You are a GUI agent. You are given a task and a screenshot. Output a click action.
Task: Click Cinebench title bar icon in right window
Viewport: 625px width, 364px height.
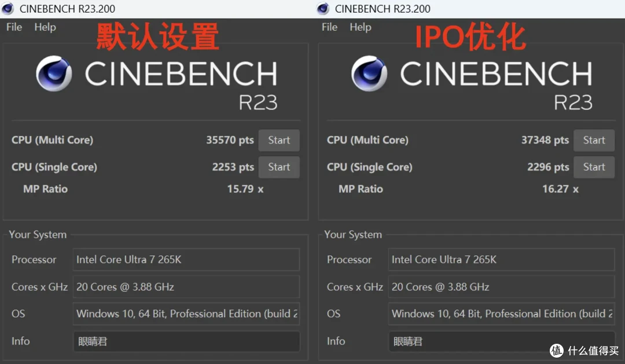tap(323, 8)
